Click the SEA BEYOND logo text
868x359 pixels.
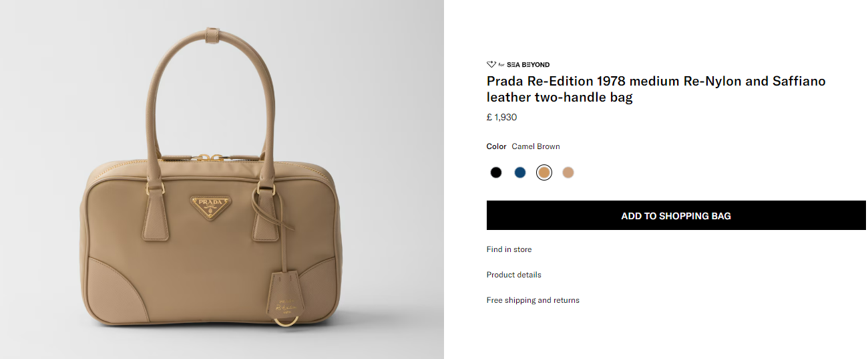[x=528, y=65]
